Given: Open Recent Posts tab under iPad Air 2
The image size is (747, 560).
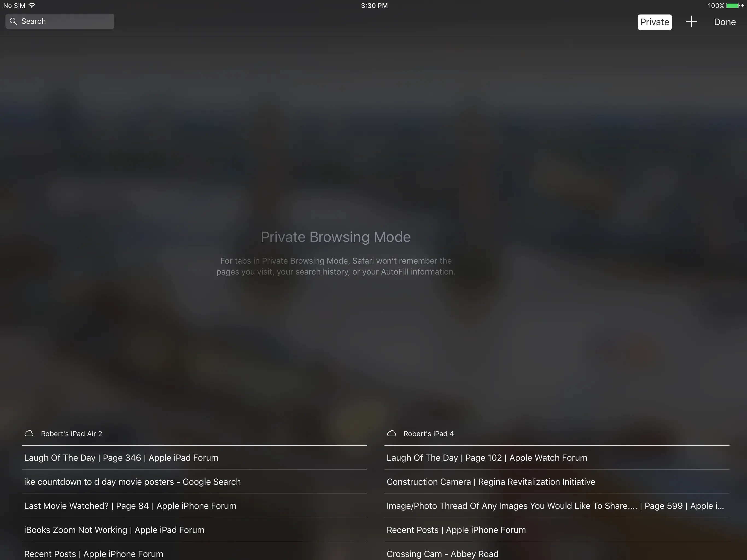Looking at the screenshot, I should pyautogui.click(x=94, y=554).
